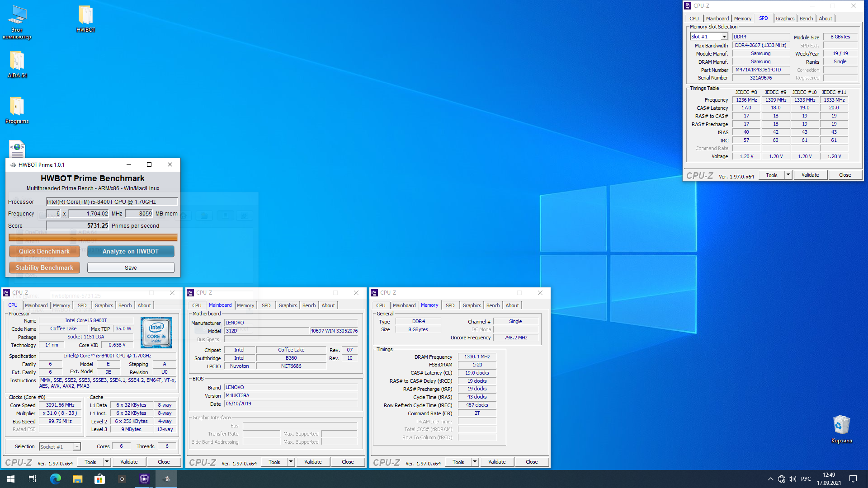Maximize the HWBOT Prime window

click(x=149, y=164)
